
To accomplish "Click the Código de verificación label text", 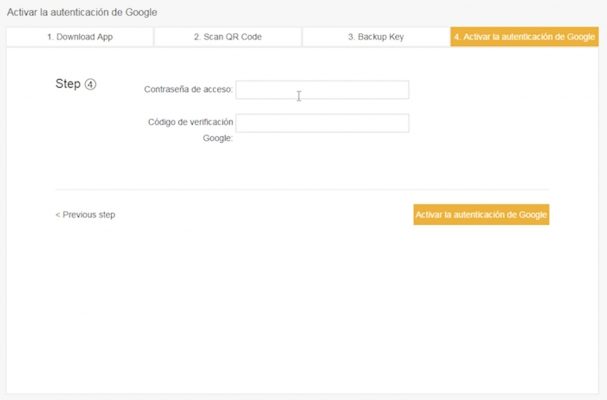I will tap(190, 122).
